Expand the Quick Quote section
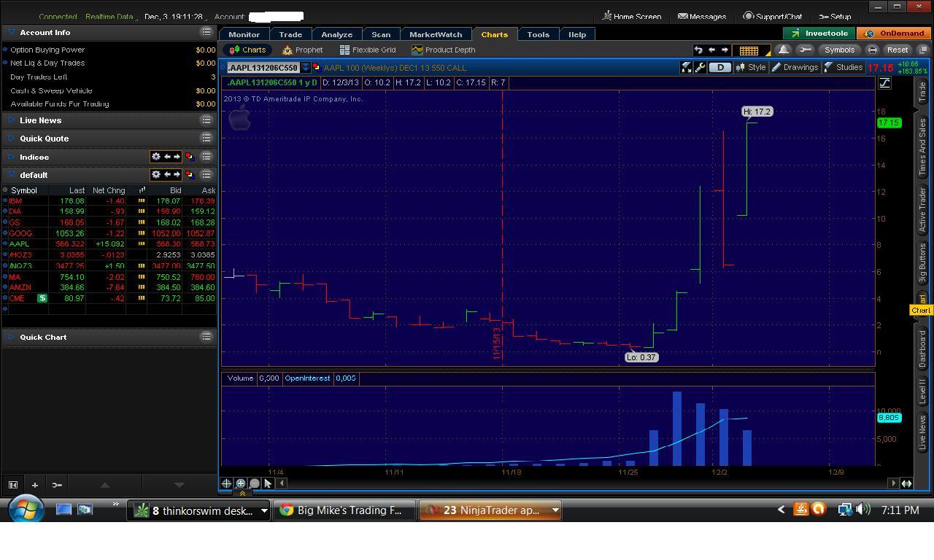The width and height of the screenshot is (934, 560). coord(12,139)
